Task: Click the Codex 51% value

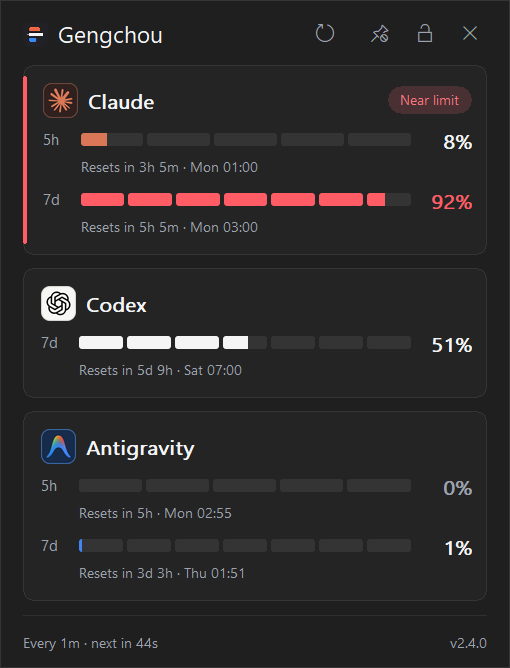Action: [x=452, y=345]
